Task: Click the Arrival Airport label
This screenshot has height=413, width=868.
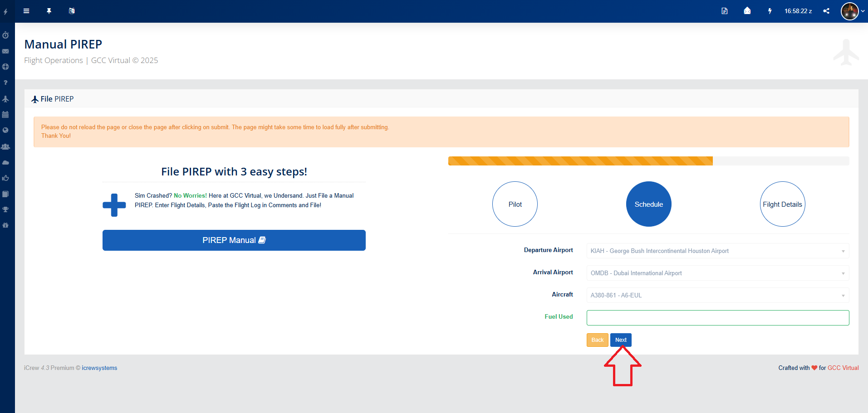Action: click(553, 272)
